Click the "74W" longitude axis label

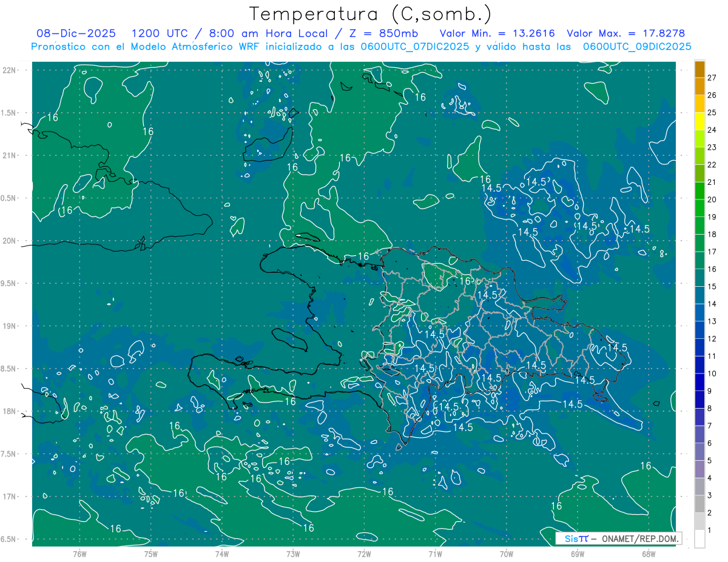221,554
